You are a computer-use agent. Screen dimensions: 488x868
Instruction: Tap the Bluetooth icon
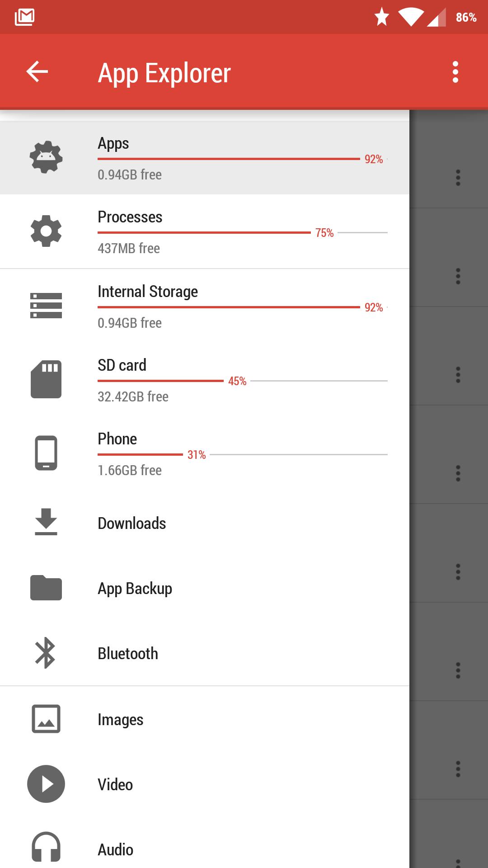(45, 653)
